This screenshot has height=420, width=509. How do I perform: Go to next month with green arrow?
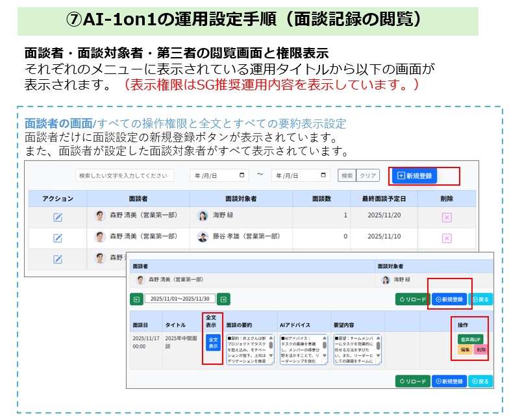pos(223,299)
